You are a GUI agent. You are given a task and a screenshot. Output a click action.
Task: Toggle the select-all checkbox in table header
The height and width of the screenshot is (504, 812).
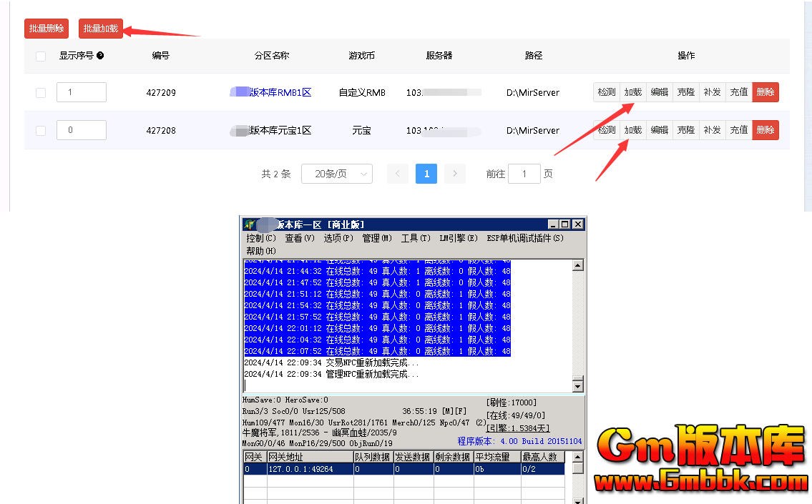[x=41, y=56]
